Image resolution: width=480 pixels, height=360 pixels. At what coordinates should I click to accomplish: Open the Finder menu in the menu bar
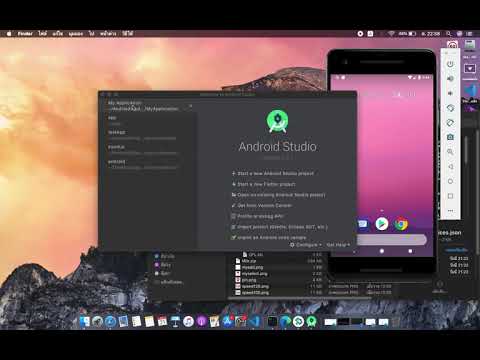25,34
